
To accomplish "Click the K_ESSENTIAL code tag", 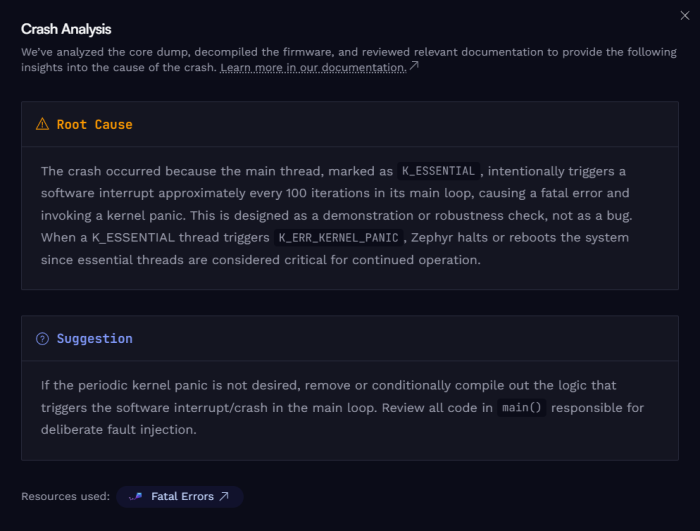I will (x=438, y=171).
